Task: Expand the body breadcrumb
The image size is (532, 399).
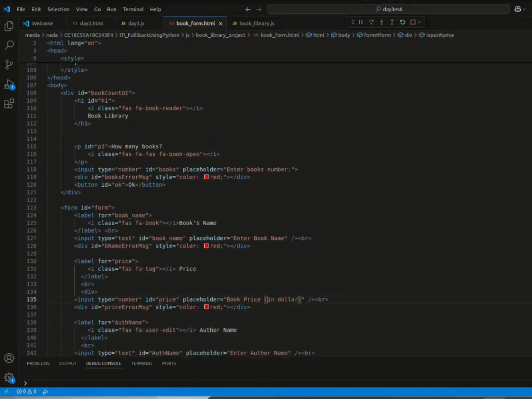Action: click(x=340, y=35)
